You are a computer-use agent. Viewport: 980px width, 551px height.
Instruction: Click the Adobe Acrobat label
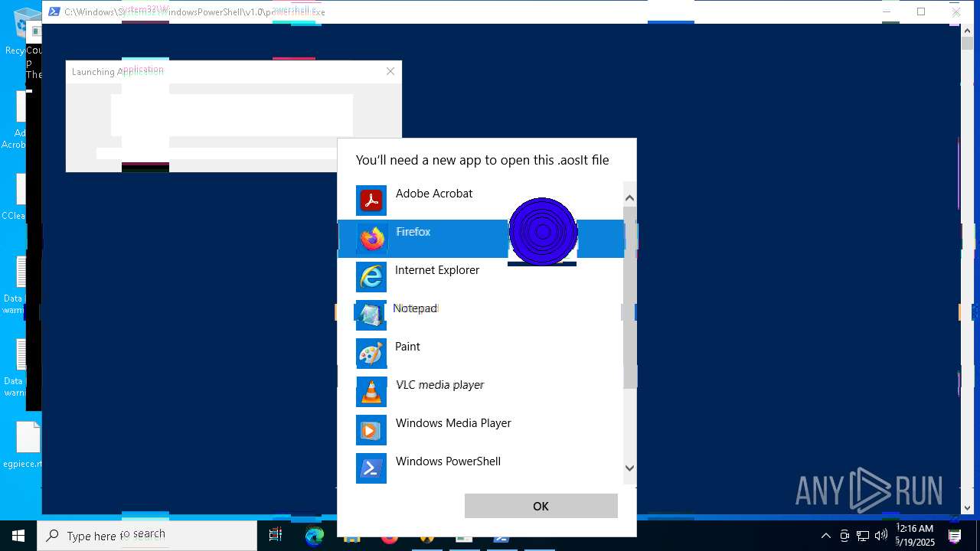point(434,194)
